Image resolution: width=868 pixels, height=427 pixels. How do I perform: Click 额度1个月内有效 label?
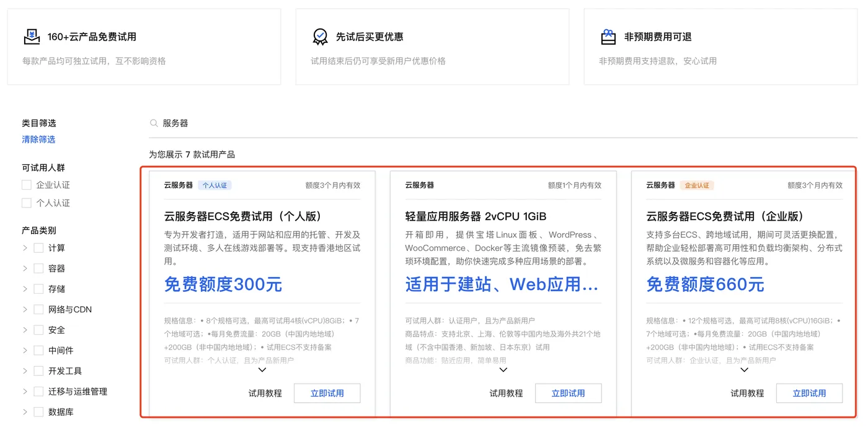click(575, 185)
